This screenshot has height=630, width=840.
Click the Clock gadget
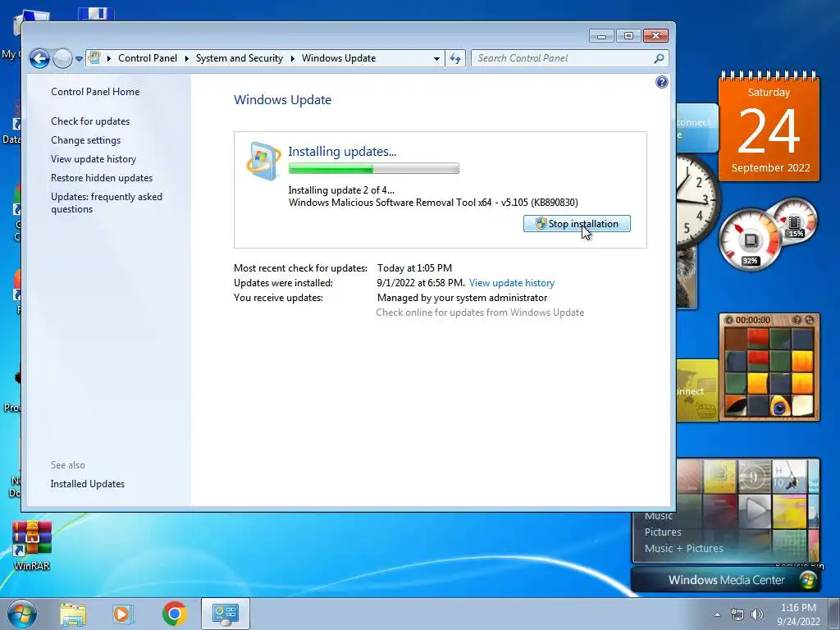697,201
